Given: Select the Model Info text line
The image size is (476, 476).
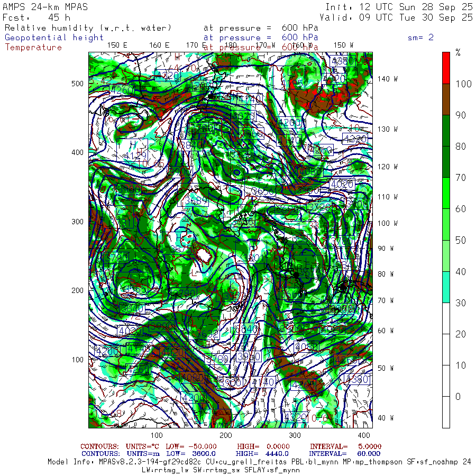Looking at the screenshot, I should point(259,462).
